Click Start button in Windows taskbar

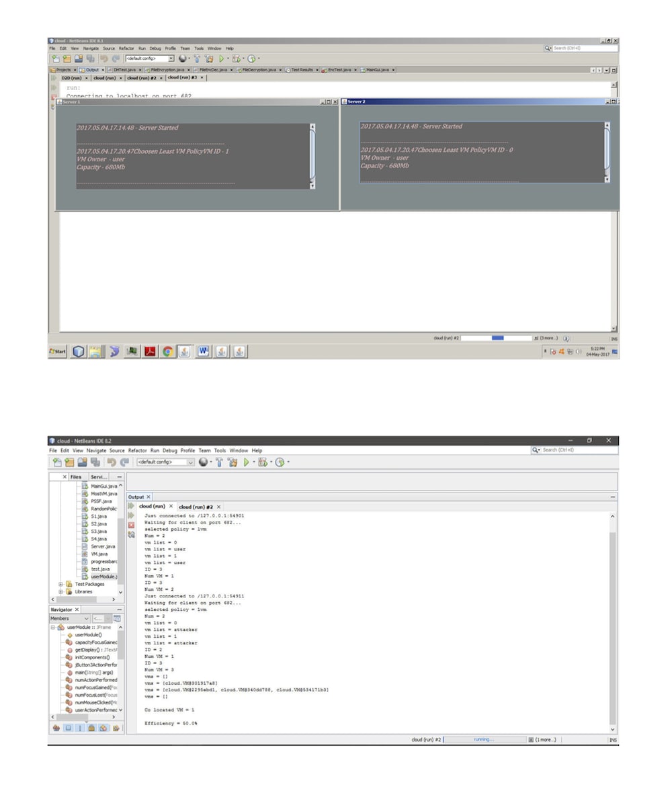pos(58,351)
